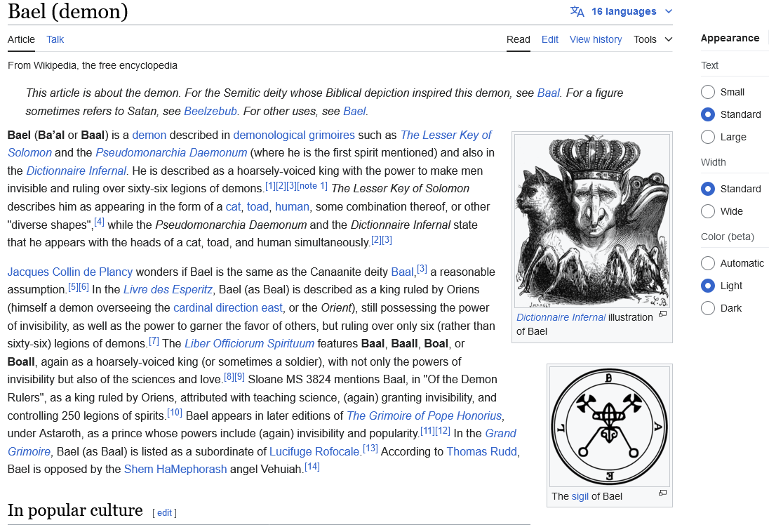Screen dimensions: 769x532
Task: Open The Grimoire of Pope Honorius link
Action: tap(424, 415)
